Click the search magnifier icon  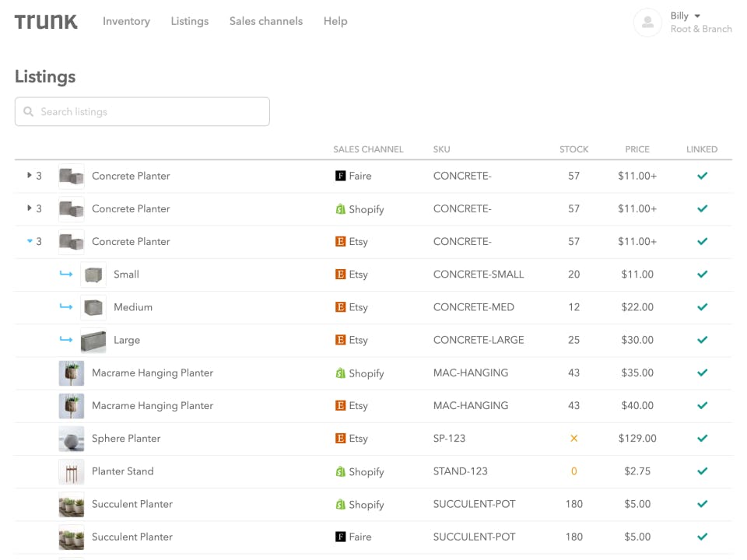point(28,111)
